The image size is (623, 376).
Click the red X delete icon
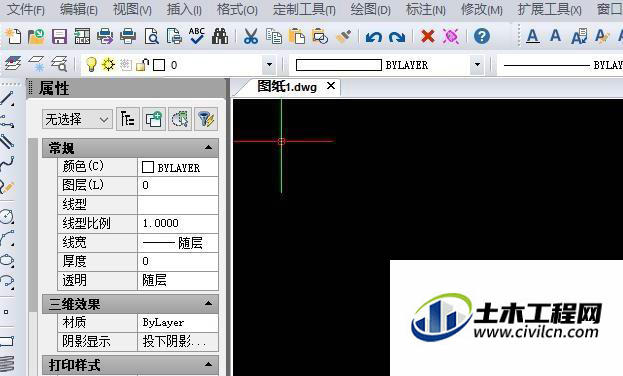428,36
